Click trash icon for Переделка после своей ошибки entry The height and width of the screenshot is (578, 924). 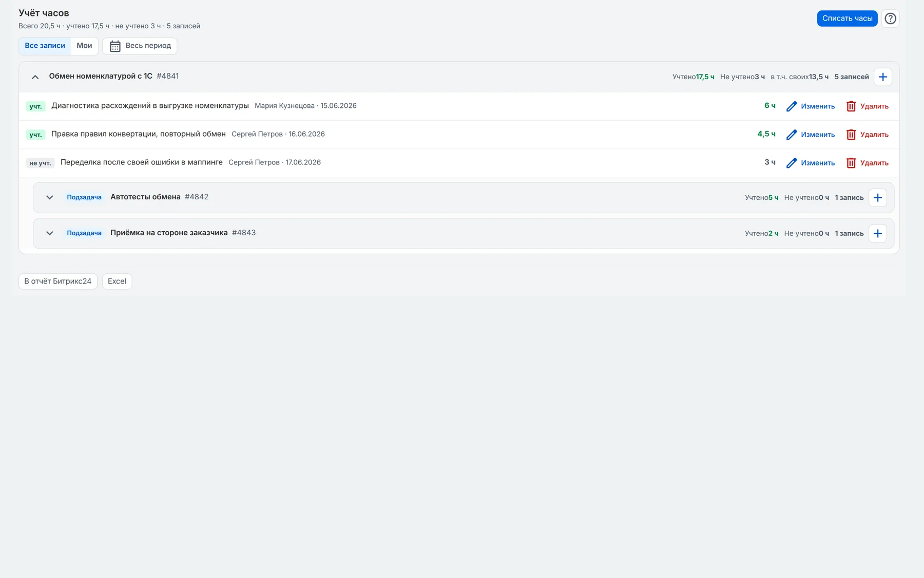coord(851,163)
